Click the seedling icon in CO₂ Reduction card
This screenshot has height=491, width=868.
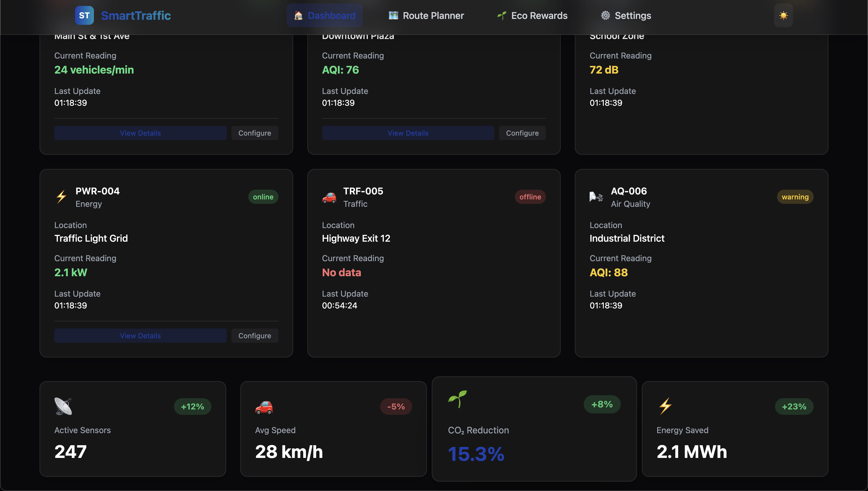(x=458, y=399)
